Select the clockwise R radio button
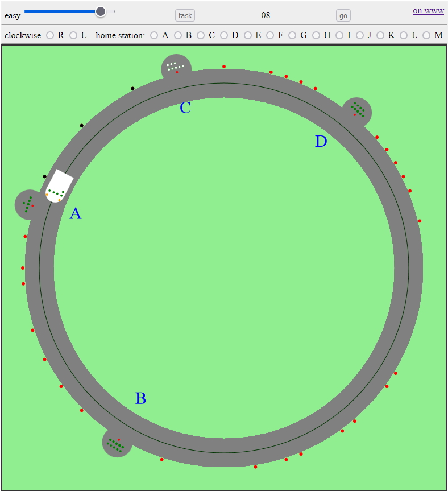Image resolution: width=448 pixels, height=491 pixels. tap(50, 35)
